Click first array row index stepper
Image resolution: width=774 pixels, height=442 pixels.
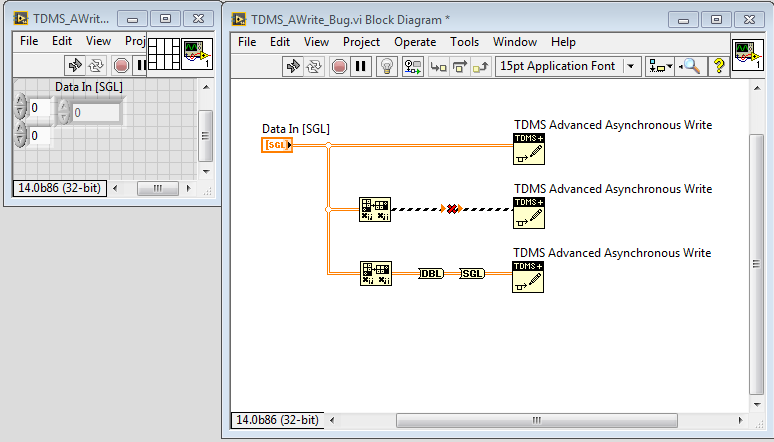coord(20,107)
